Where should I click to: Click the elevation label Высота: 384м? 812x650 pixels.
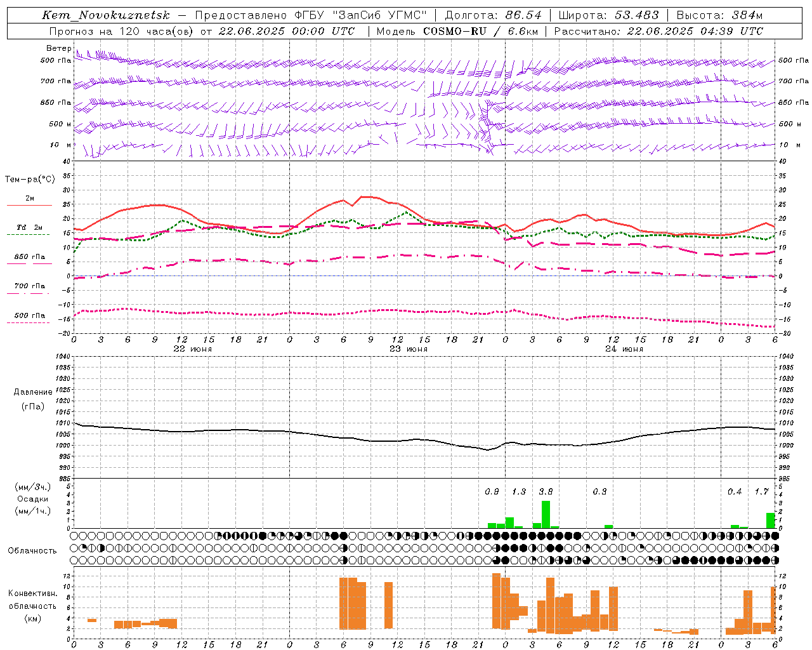(719, 15)
